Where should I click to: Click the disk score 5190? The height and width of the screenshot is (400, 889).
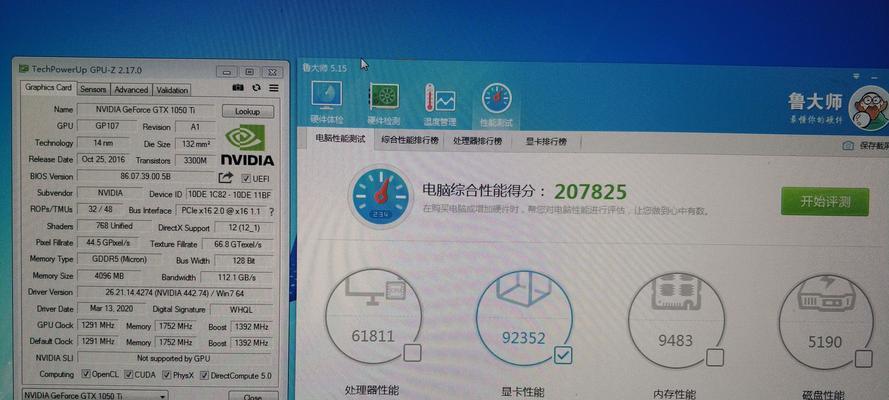825,342
